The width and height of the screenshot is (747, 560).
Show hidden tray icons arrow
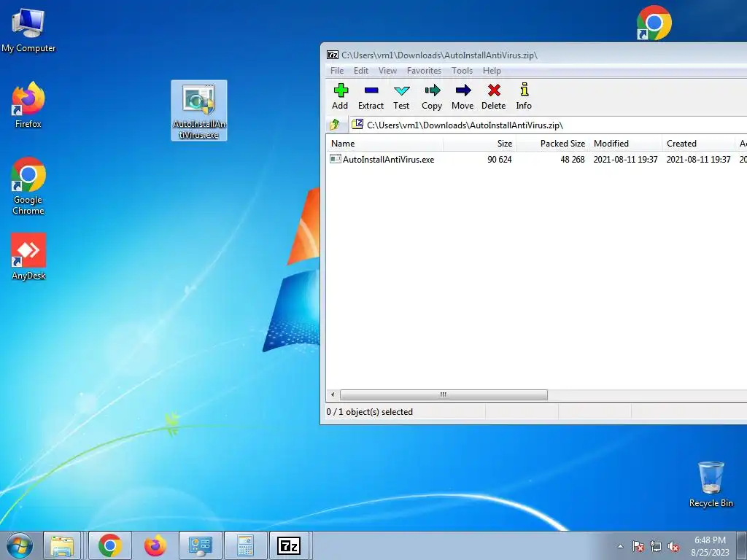tap(620, 546)
